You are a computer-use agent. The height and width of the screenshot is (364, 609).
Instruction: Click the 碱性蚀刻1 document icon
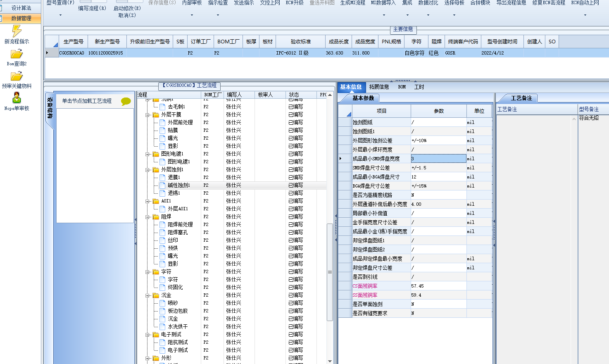pyautogui.click(x=162, y=185)
